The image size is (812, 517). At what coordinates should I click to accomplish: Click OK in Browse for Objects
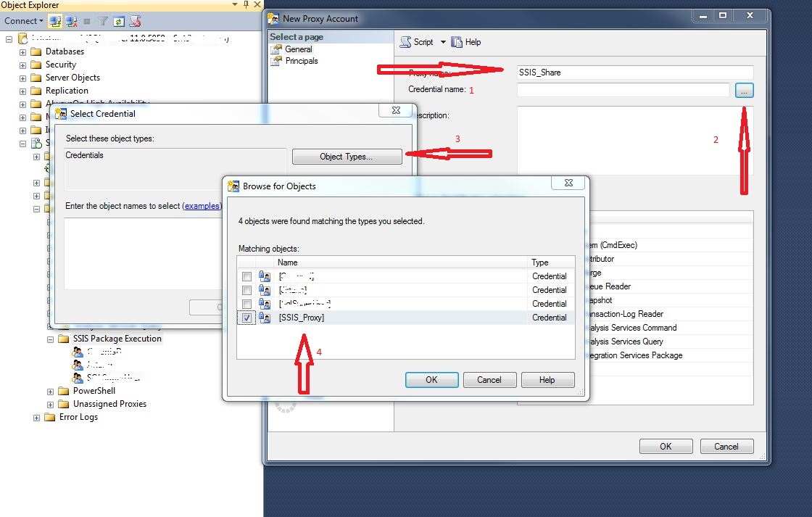coord(431,380)
